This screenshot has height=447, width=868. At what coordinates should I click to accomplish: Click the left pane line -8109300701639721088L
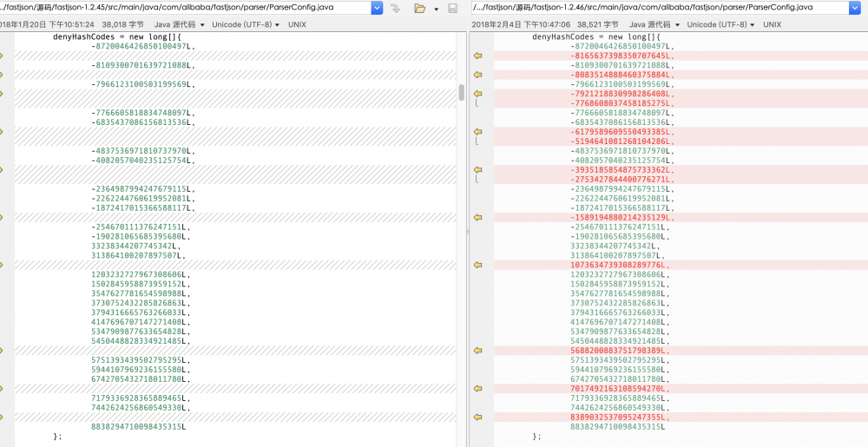[143, 65]
